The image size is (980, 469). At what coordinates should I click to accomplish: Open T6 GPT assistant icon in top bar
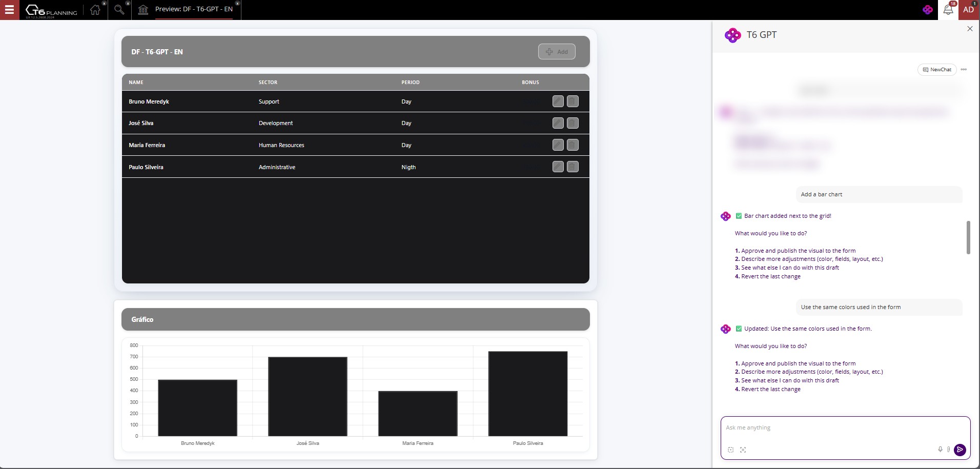(x=927, y=10)
